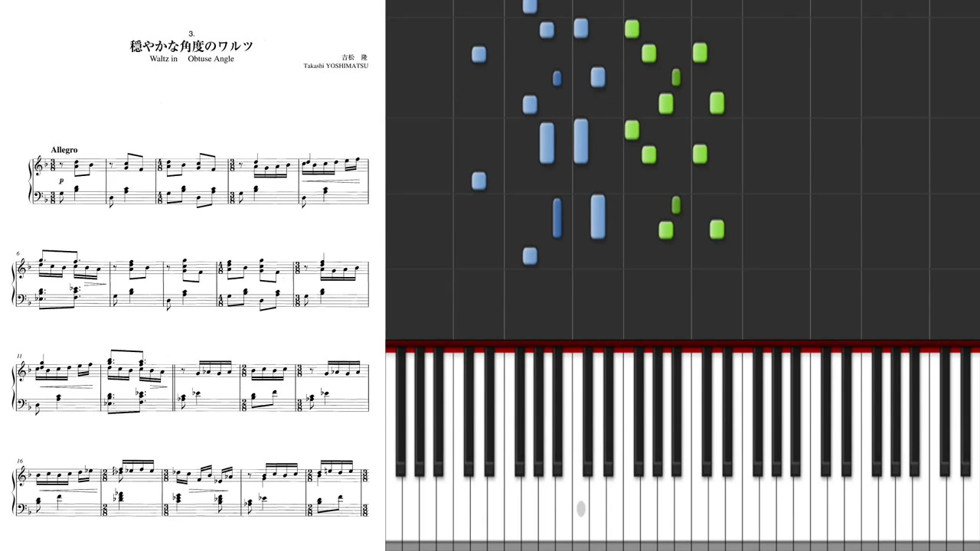Viewport: 980px width, 551px height.
Task: Click the partially visible blue note at top edge
Action: (x=530, y=6)
